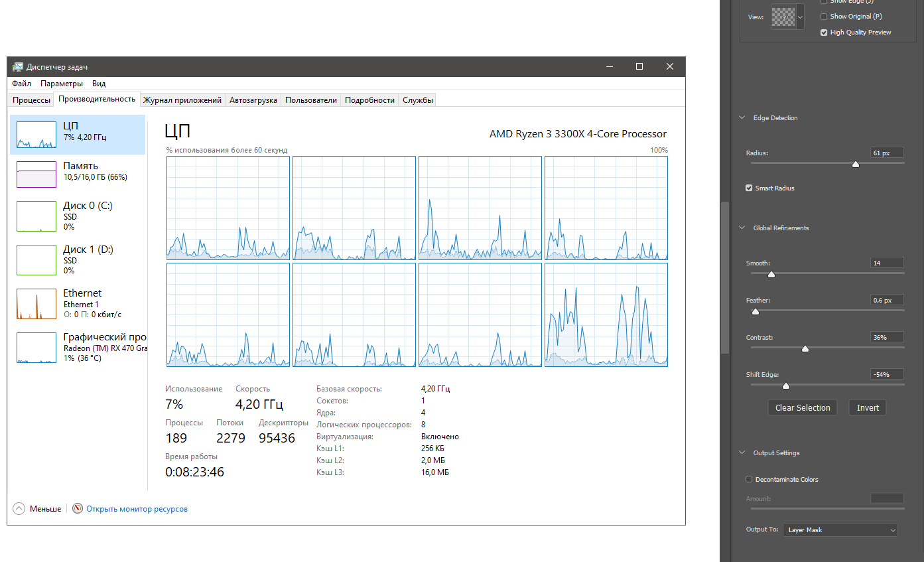Viewport: 924px width, 562px height.
Task: Uncheck the Smart Radius checkbox
Action: [x=749, y=188]
